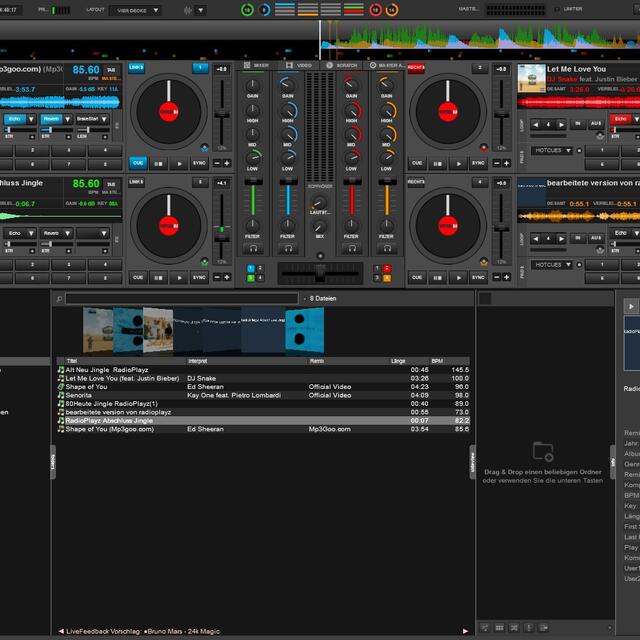
Task: Click the headphone cue icon on the green channel
Action: 254,247
